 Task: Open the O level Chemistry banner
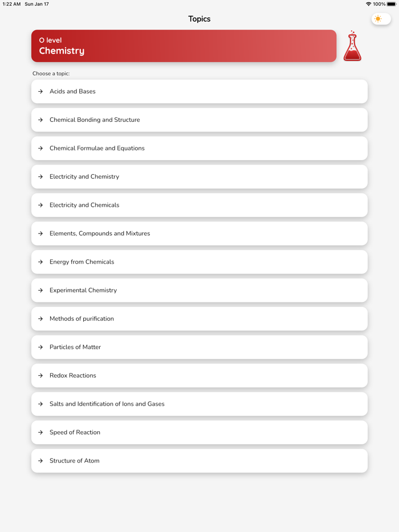point(184,46)
